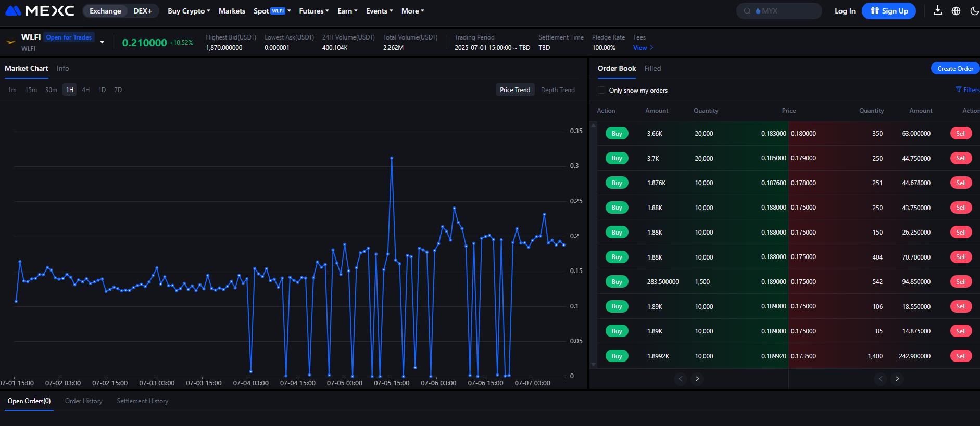Click the search magnifier icon
The width and height of the screenshot is (980, 426).
[x=747, y=11]
